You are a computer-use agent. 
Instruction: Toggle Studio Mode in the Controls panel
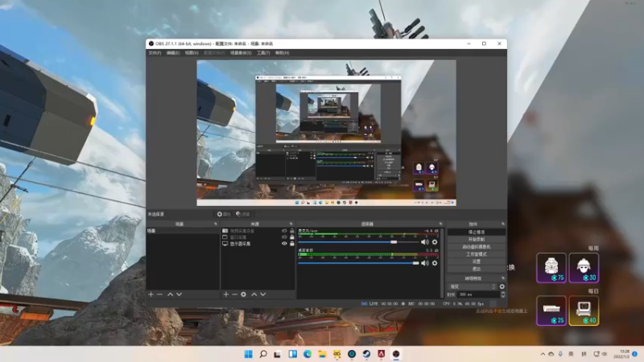click(476, 254)
